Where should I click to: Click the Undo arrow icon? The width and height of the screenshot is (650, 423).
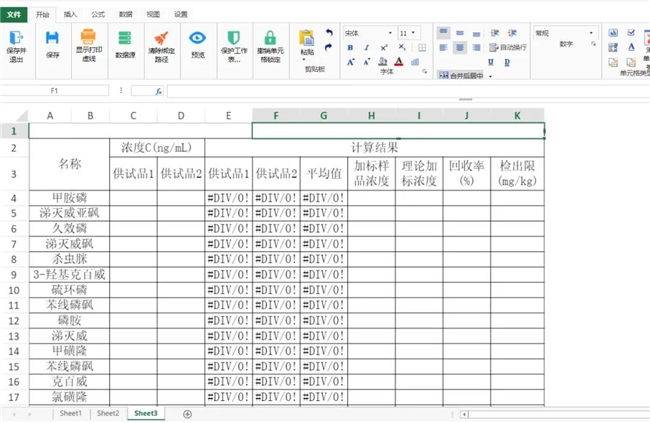[x=329, y=33]
